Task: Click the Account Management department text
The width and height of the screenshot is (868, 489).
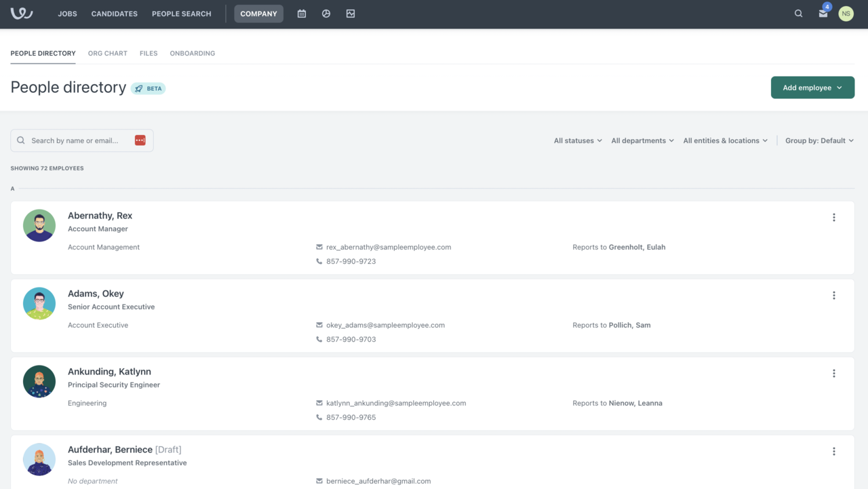Action: tap(104, 248)
